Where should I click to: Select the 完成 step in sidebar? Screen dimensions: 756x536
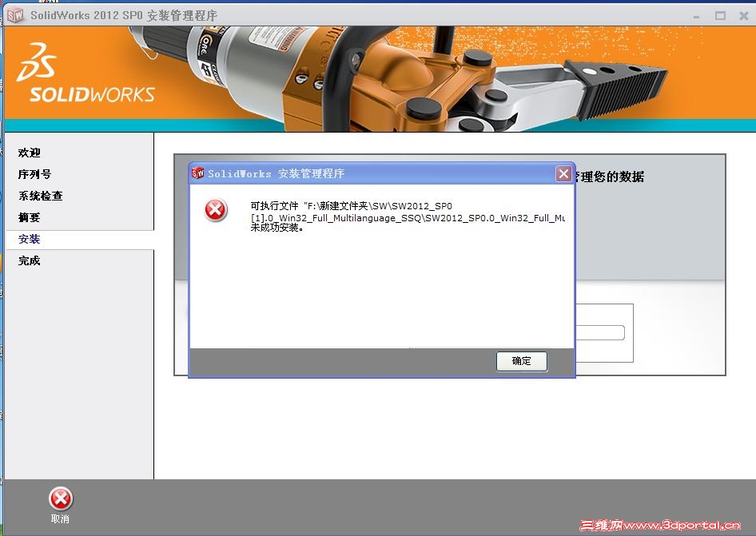coord(30,260)
